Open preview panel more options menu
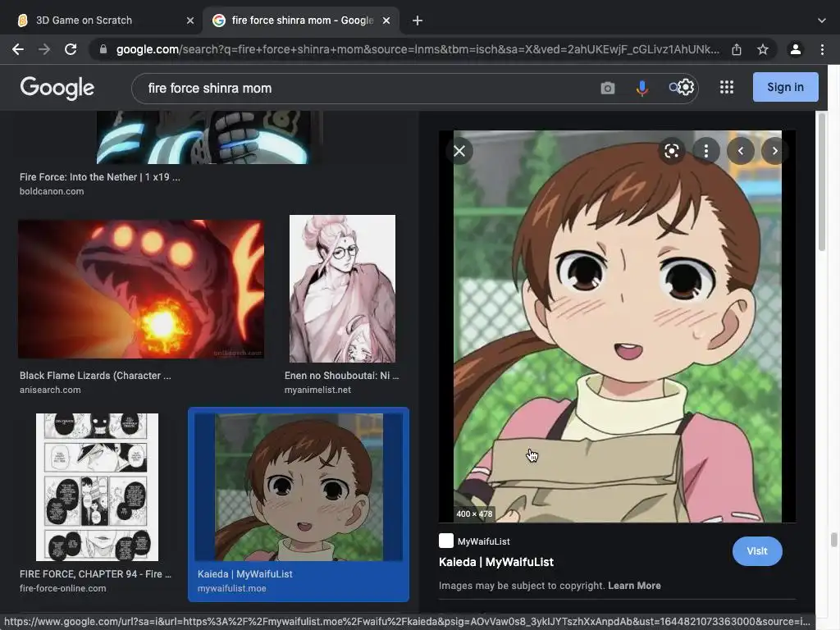The image size is (840, 630). tap(706, 151)
